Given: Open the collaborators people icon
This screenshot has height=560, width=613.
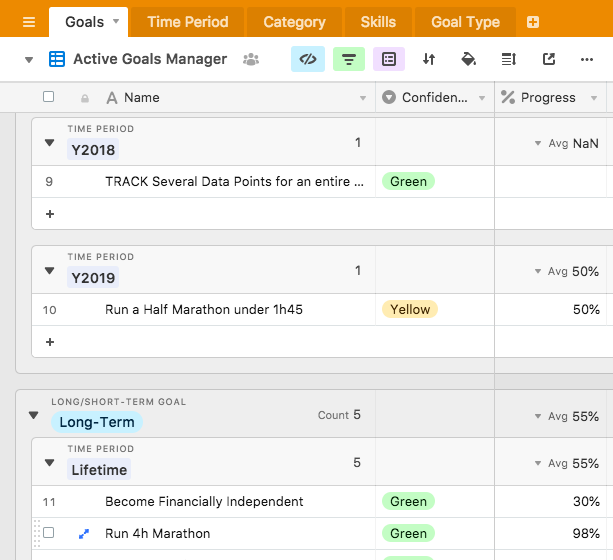Looking at the screenshot, I should [x=251, y=60].
